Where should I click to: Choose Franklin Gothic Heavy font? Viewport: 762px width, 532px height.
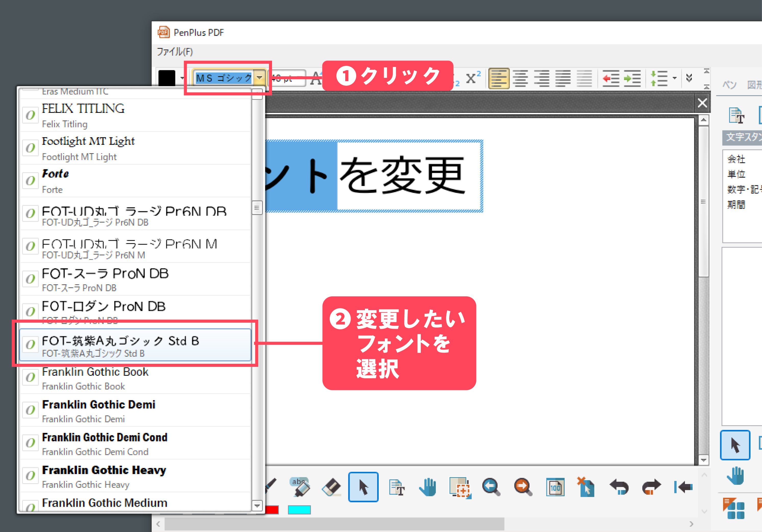[136, 476]
